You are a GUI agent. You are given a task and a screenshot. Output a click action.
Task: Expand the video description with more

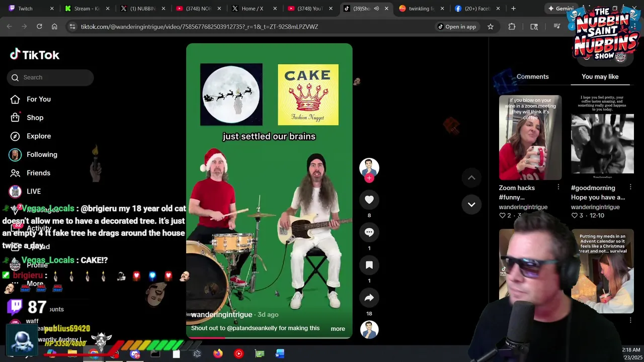coord(338,329)
